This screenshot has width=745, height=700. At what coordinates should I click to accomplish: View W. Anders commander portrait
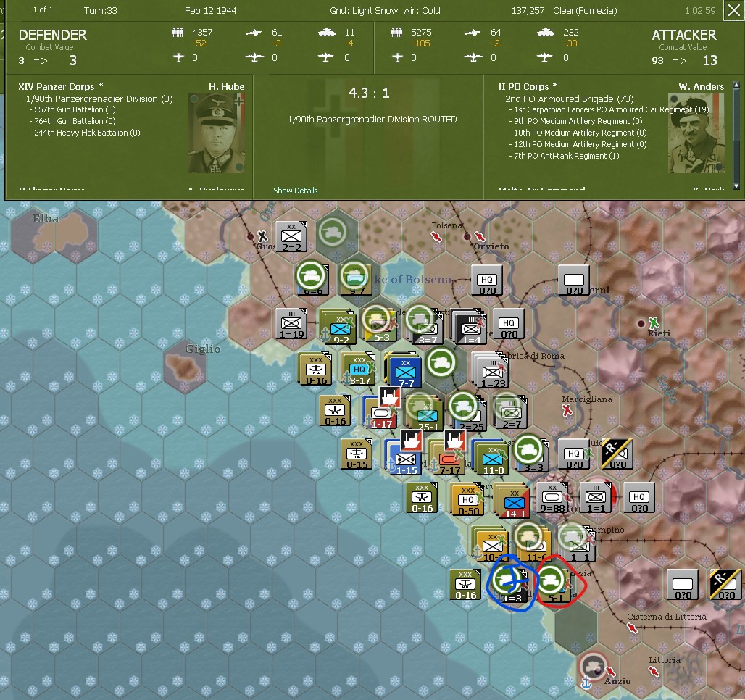click(696, 133)
